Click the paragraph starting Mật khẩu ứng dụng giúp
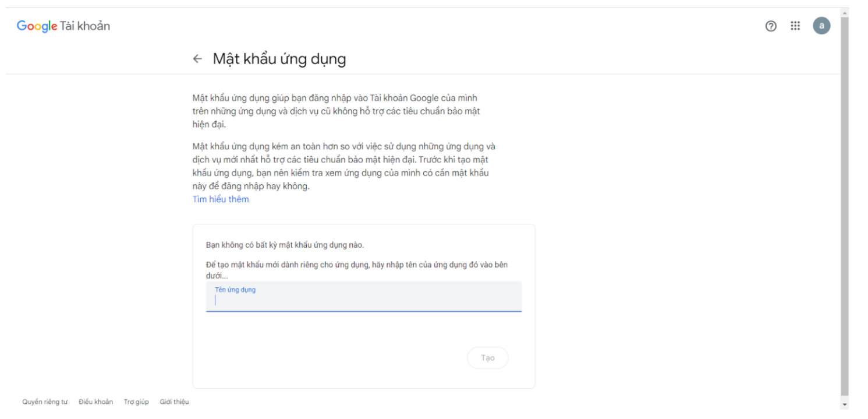 pyautogui.click(x=336, y=111)
